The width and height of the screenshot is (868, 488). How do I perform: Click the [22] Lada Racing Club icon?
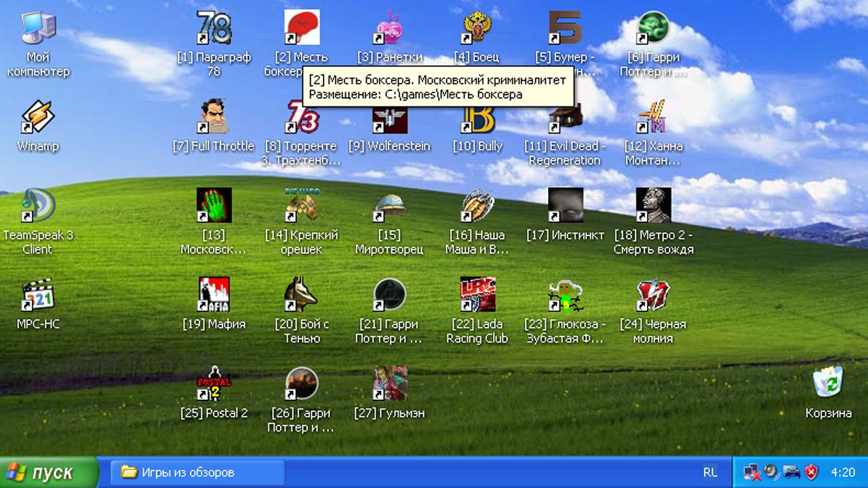click(x=477, y=294)
